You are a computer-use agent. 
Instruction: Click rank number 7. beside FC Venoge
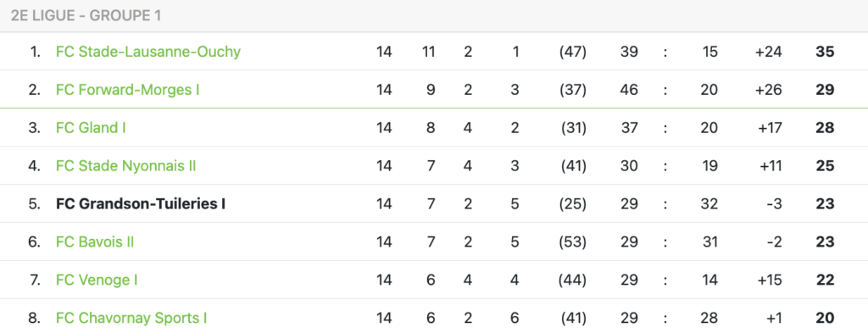(35, 280)
